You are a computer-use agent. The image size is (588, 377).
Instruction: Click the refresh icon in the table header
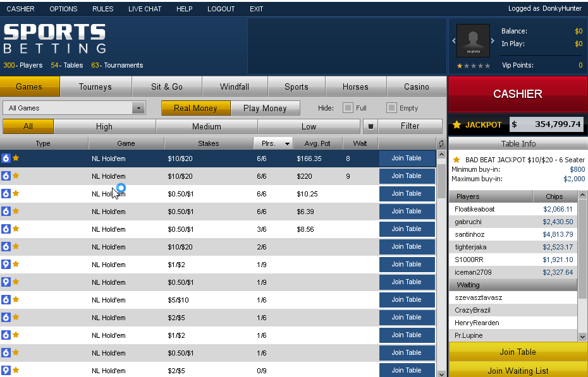[441, 144]
